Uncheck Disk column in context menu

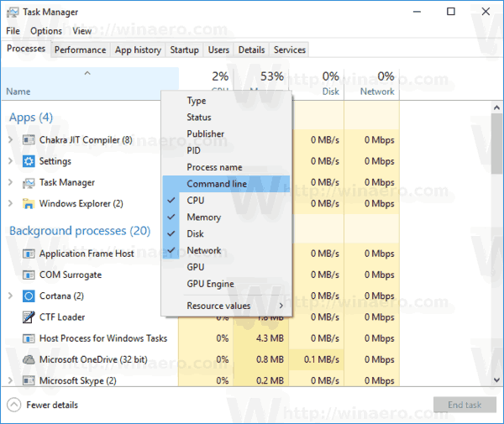227,234
